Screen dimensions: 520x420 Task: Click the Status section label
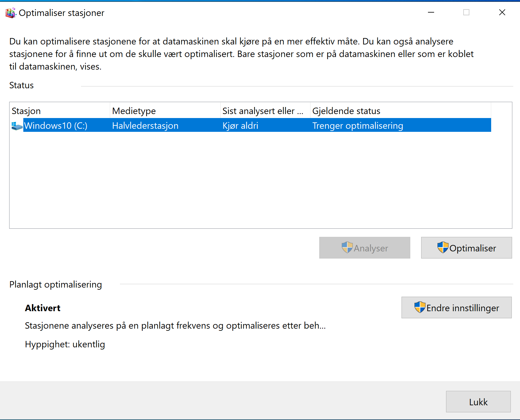pyautogui.click(x=21, y=85)
